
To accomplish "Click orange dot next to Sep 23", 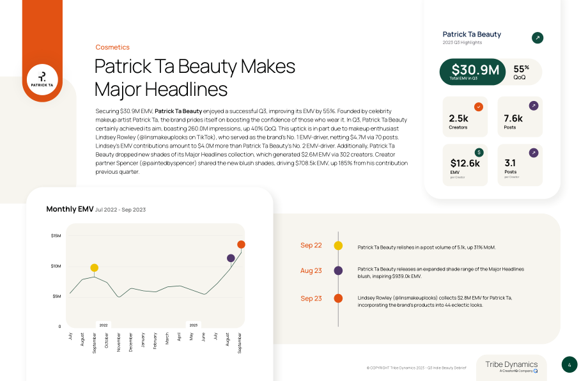I will pos(338,298).
